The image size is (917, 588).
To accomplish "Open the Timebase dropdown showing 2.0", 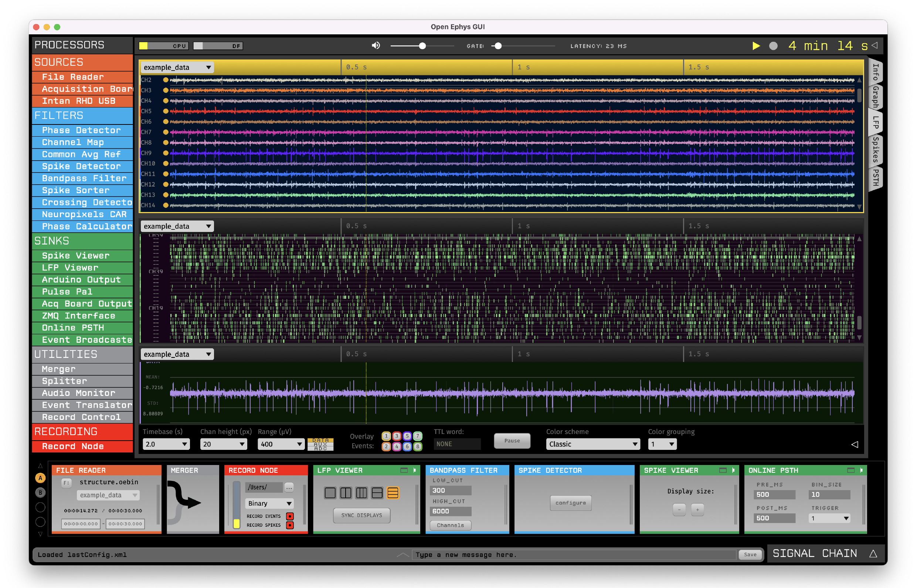I will (166, 444).
